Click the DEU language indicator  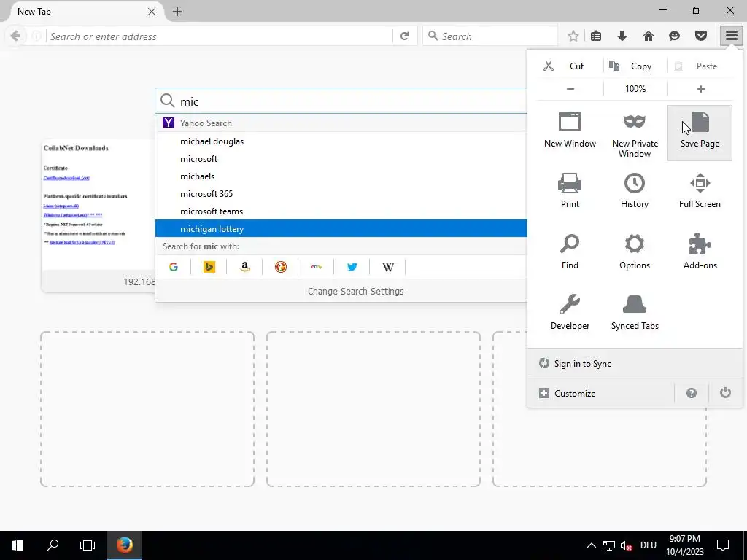pyautogui.click(x=649, y=545)
